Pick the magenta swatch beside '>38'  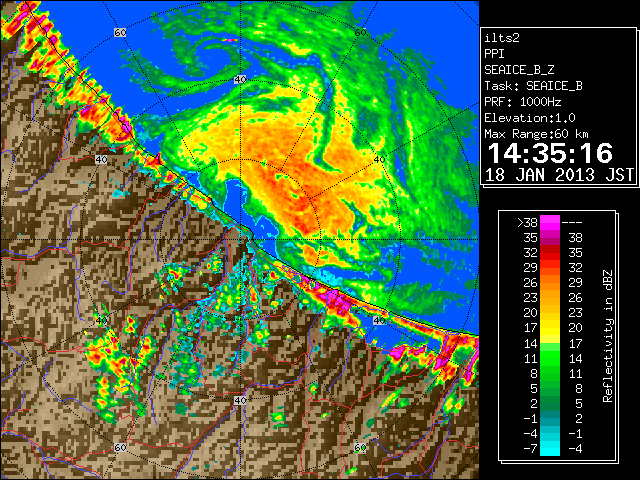coord(550,222)
